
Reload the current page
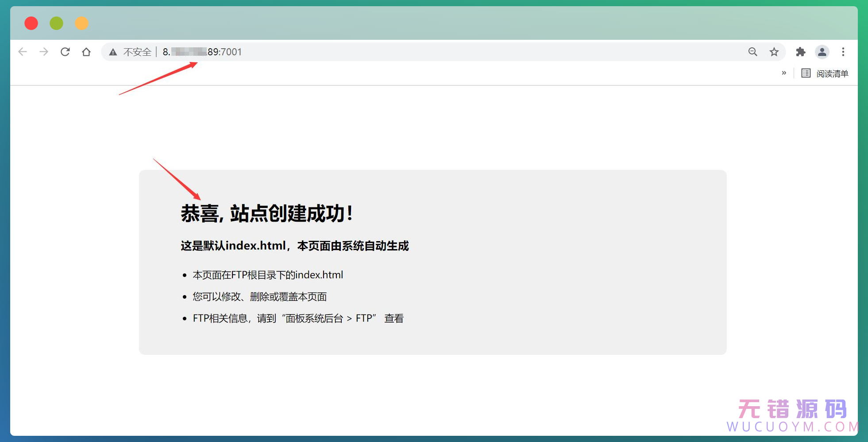(65, 52)
